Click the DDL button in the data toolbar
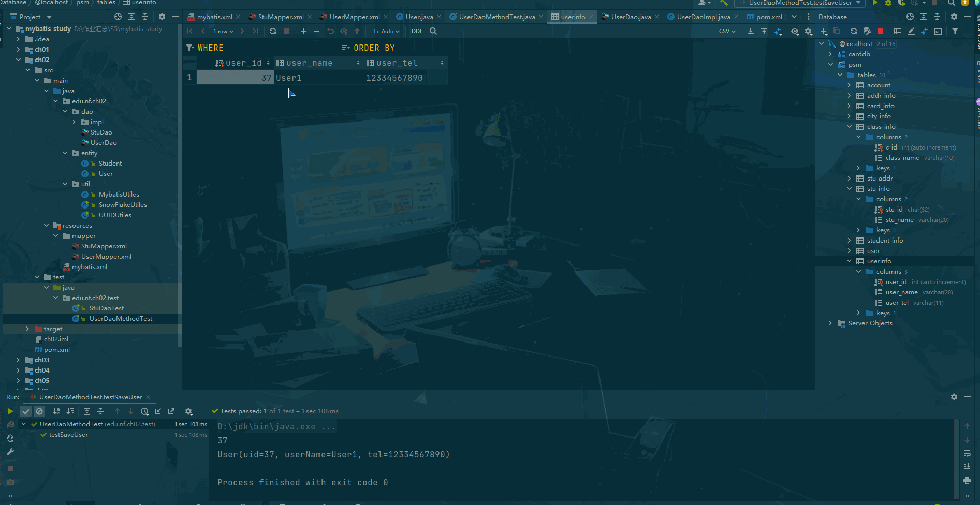This screenshot has width=980, height=505. coord(417,31)
